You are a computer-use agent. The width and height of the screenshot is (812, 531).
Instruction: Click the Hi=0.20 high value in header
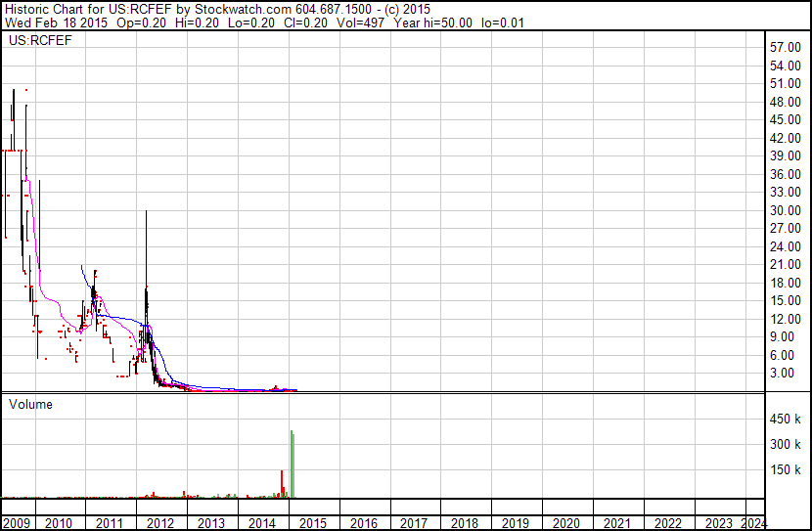pyautogui.click(x=197, y=22)
